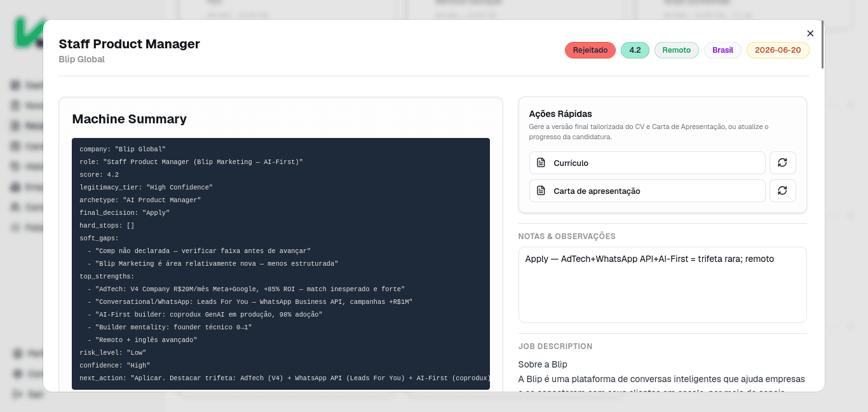868x412 pixels.
Task: Click the 'Remoto + inglês avançado' line
Action: 142,340
